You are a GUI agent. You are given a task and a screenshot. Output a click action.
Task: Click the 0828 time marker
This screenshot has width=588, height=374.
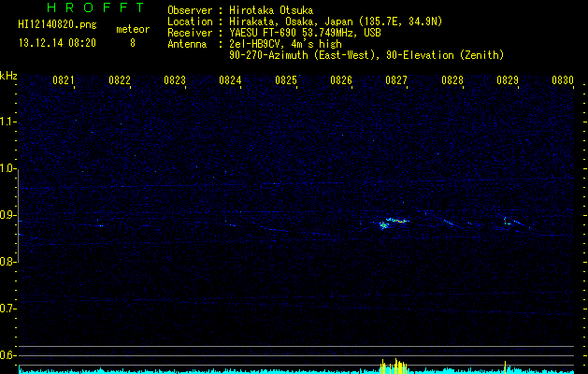click(x=452, y=80)
